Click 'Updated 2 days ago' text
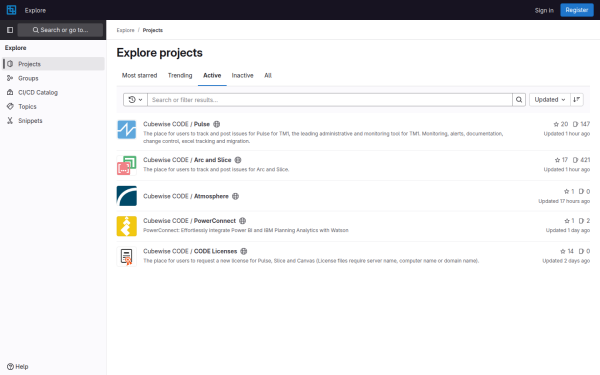600x375 pixels. (566, 261)
